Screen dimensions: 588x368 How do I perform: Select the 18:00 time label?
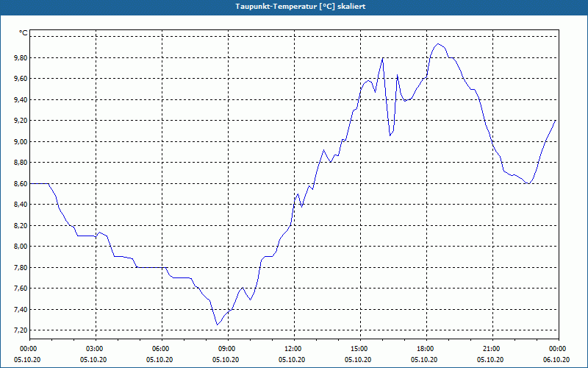click(x=426, y=349)
